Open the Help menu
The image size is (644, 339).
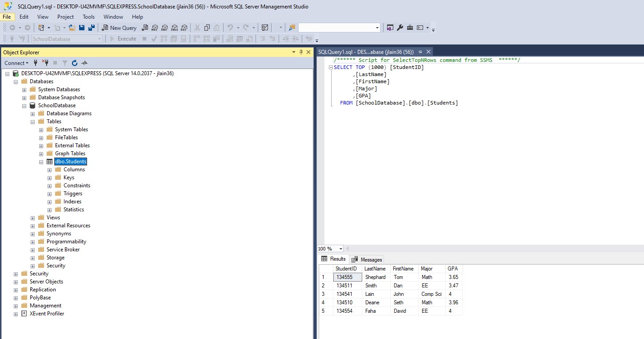pos(137,17)
